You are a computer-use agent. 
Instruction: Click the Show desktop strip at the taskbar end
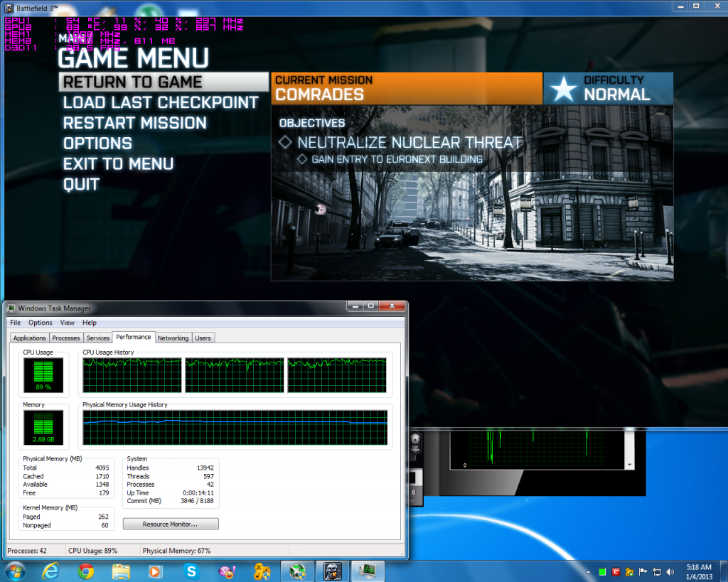724,572
